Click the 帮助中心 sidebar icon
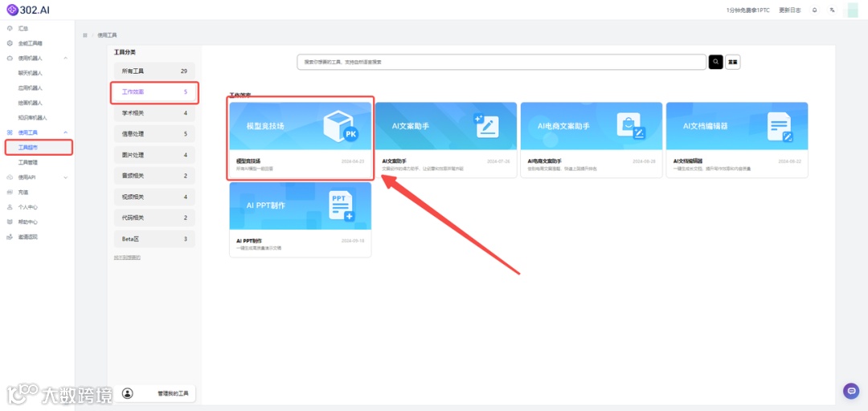 (10, 222)
